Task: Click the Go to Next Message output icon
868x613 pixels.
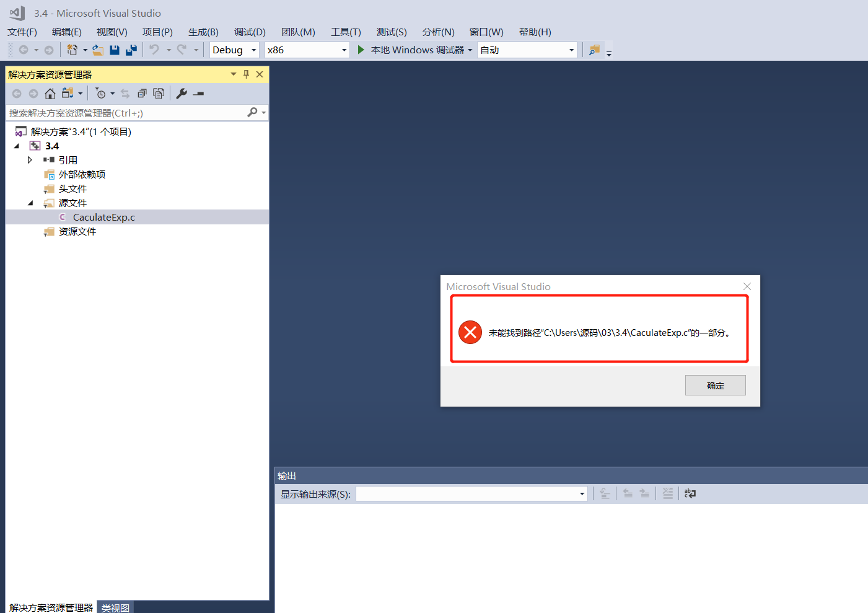Action: click(x=645, y=493)
